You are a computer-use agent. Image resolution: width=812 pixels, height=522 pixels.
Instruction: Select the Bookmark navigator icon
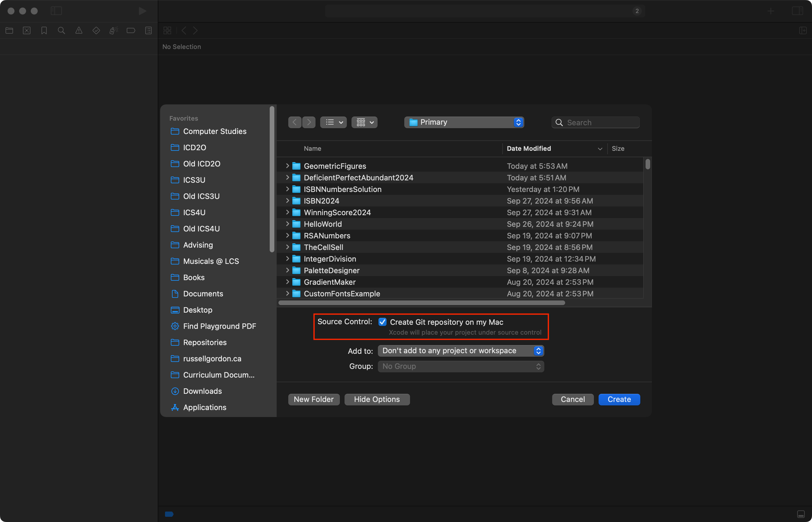[44, 30]
